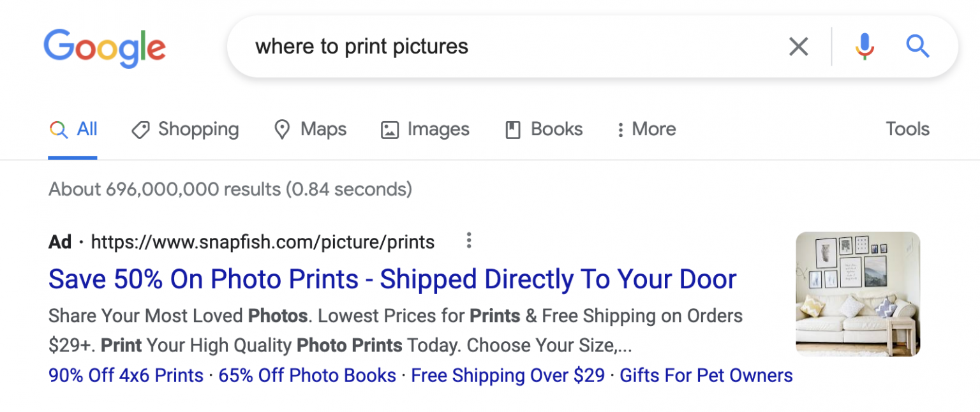Viewport: 980px width, 412px height.
Task: Switch to the Shopping tab
Action: coord(198,129)
